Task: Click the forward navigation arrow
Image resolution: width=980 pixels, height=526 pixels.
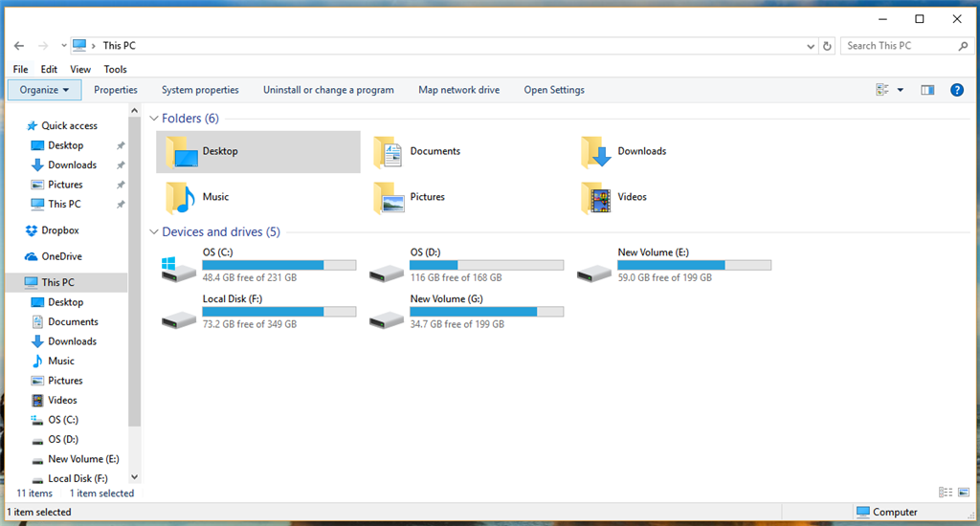Action: coord(42,46)
